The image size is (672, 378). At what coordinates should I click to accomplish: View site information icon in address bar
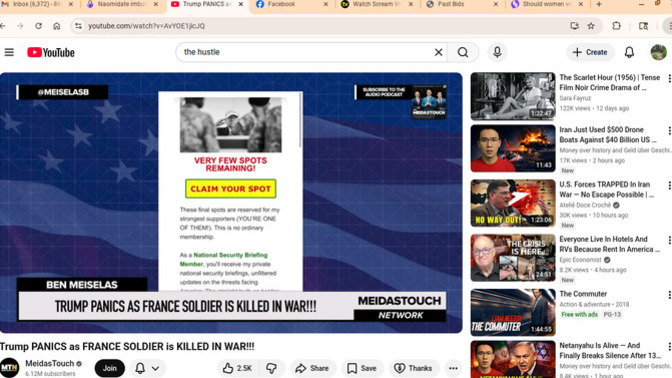coord(78,26)
